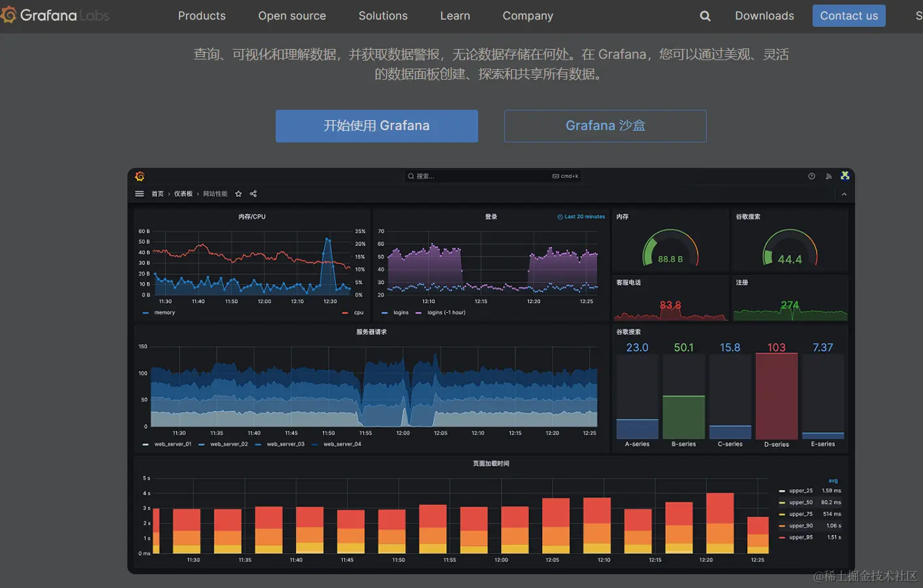923x588 pixels.
Task: Star the dashboard as favorite
Action: [238, 194]
